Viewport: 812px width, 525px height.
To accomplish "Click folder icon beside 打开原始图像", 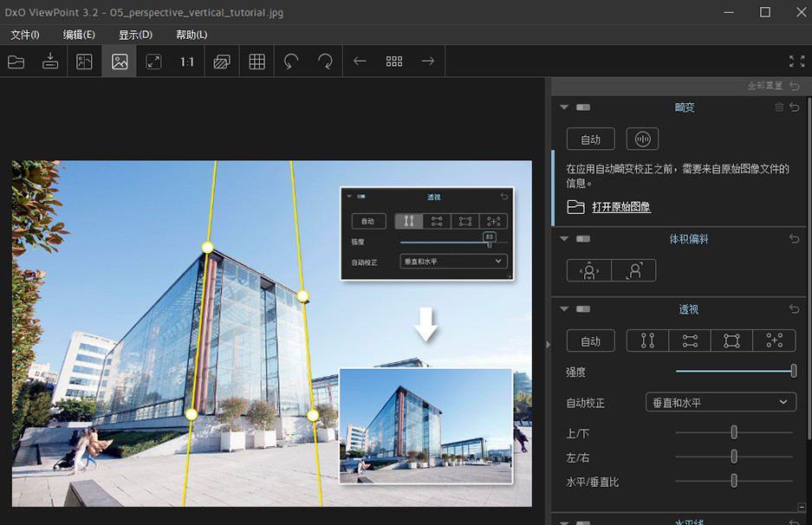I will click(575, 207).
